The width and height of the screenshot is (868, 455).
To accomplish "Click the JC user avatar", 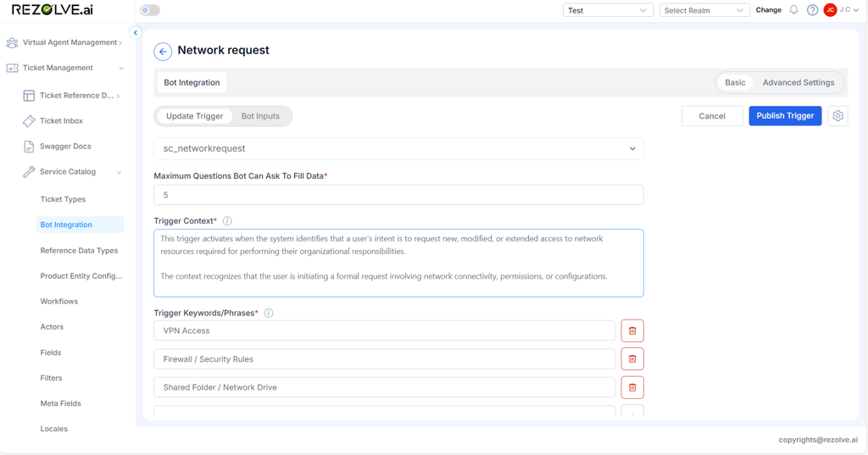I will tap(830, 10).
